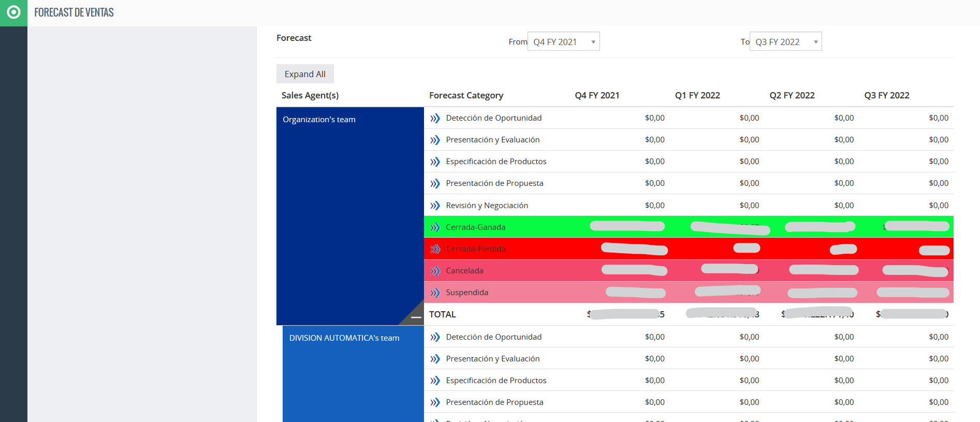Expand Suspendida row chevron icon
The width and height of the screenshot is (980, 422).
435,293
